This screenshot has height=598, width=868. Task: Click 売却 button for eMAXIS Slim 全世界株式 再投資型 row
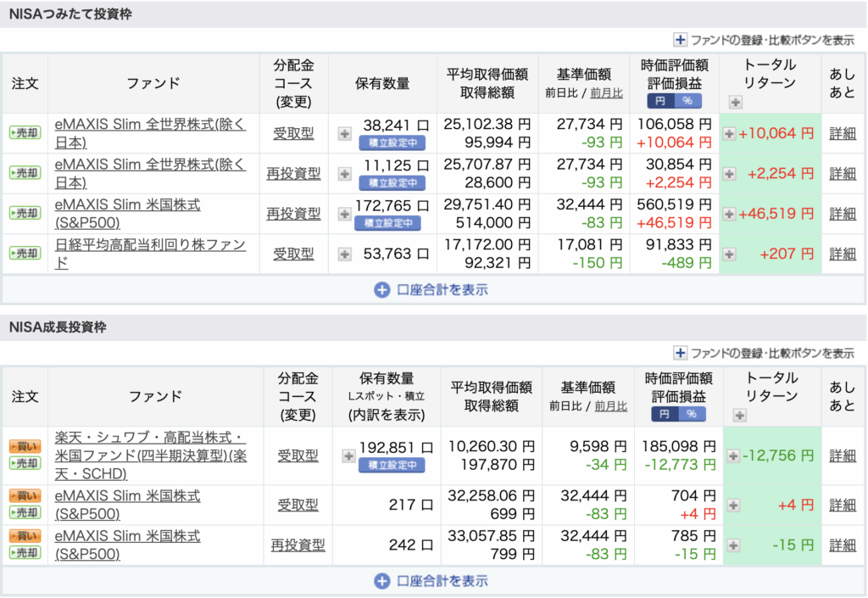[x=25, y=173]
